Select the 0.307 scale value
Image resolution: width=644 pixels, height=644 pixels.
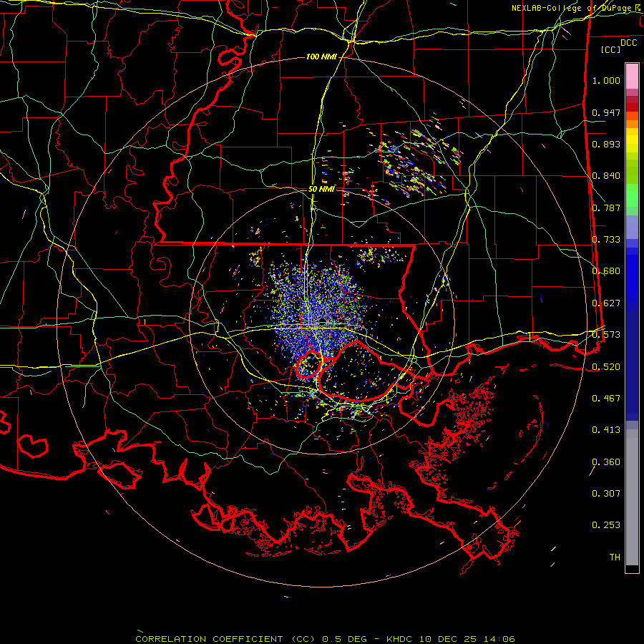(606, 494)
